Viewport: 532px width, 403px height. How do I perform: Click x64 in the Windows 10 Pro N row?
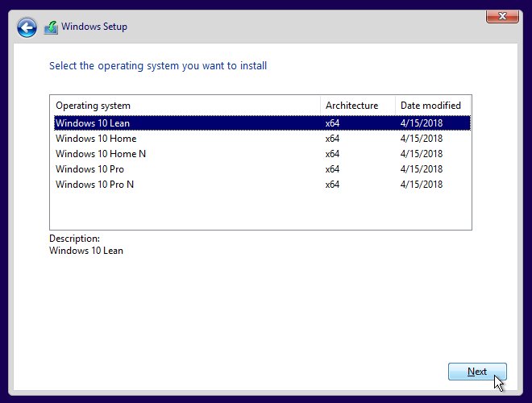point(332,185)
